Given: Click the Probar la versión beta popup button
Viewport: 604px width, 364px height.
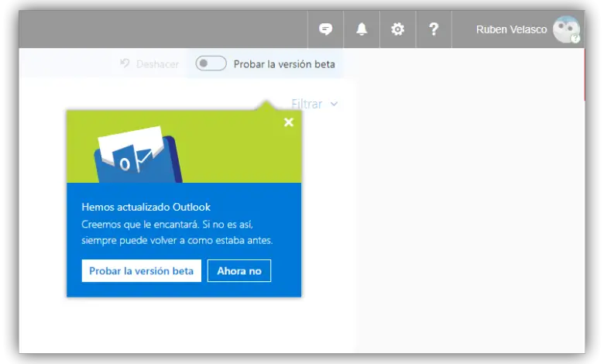Looking at the screenshot, I should (142, 271).
